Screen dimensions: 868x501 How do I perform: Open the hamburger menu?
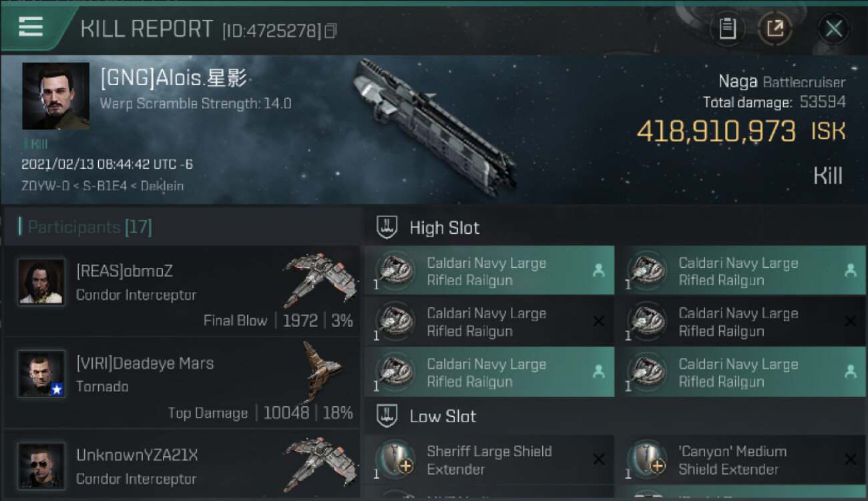(31, 27)
